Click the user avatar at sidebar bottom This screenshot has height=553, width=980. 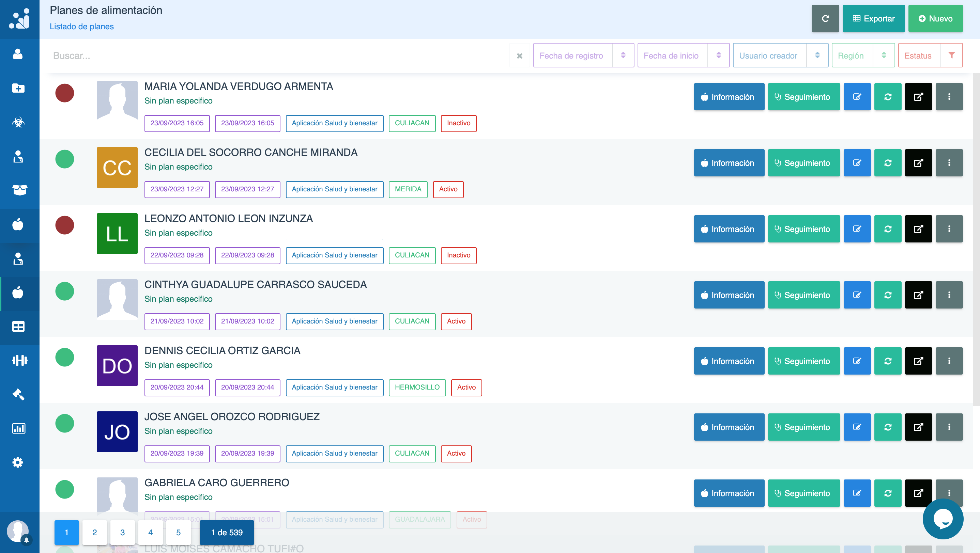tap(18, 531)
